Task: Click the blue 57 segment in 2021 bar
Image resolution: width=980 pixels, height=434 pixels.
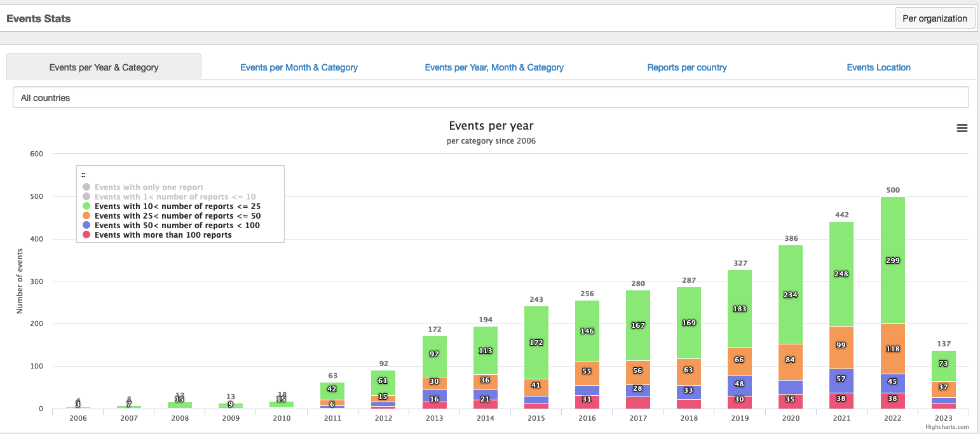Action: 841,380
